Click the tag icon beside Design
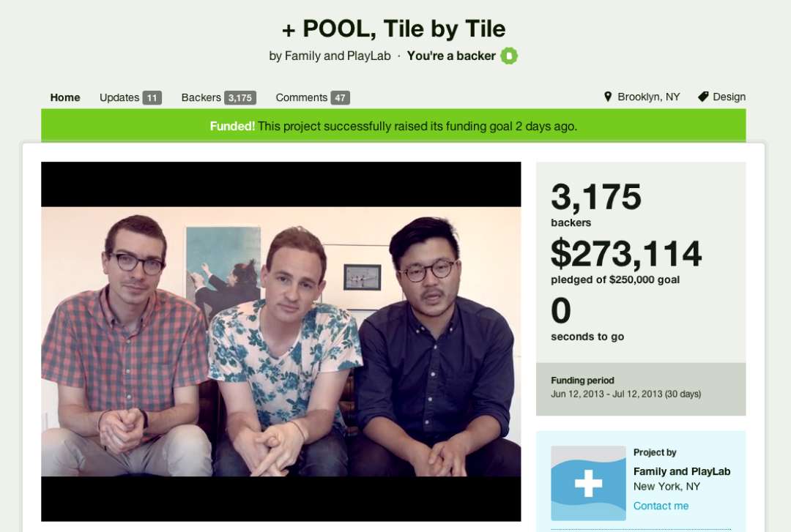 click(703, 97)
